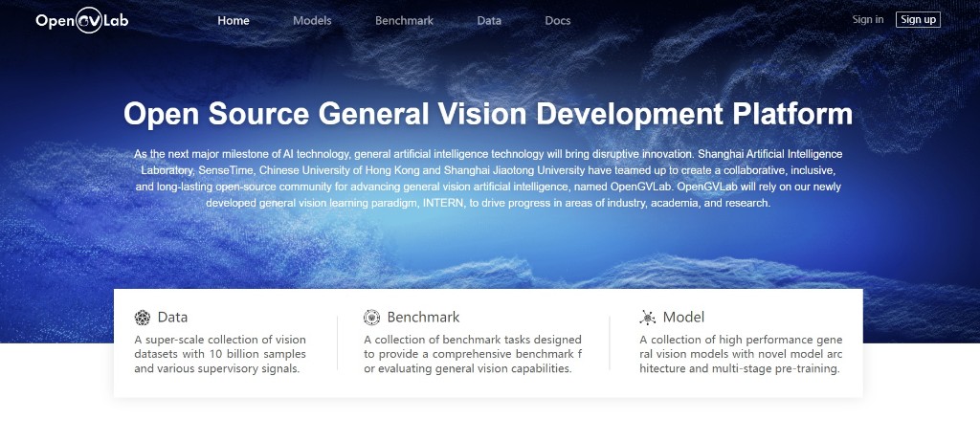This screenshot has height=441, width=980.
Task: Click the Data card heading
Action: (172, 318)
